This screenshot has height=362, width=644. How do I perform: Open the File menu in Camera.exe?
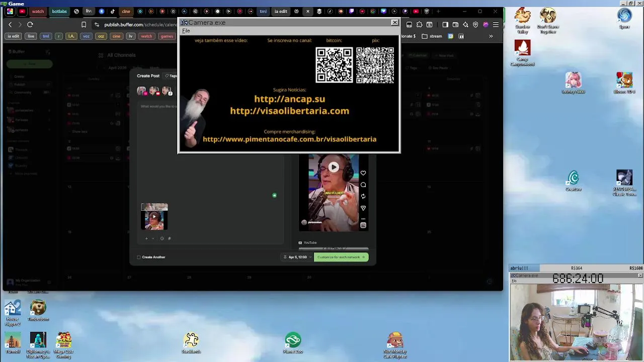coord(186,31)
